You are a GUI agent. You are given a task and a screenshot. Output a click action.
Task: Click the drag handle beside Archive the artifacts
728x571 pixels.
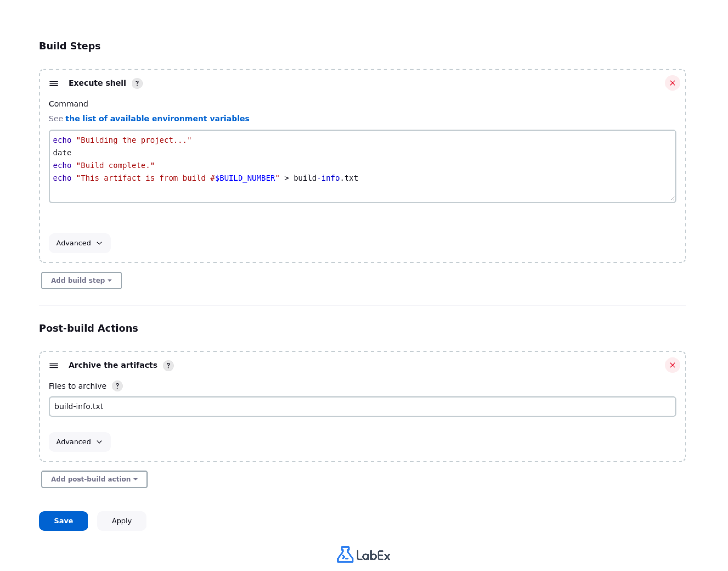point(54,366)
